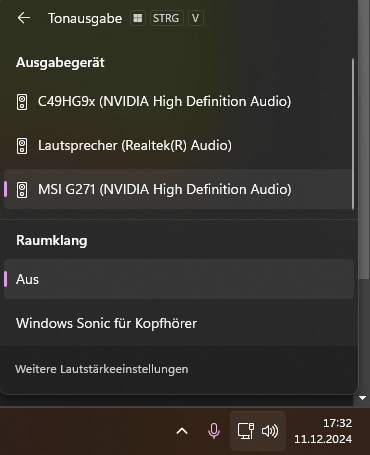The image size is (370, 455).
Task: Open the clock showing 17:32 and date
Action: tap(323, 431)
